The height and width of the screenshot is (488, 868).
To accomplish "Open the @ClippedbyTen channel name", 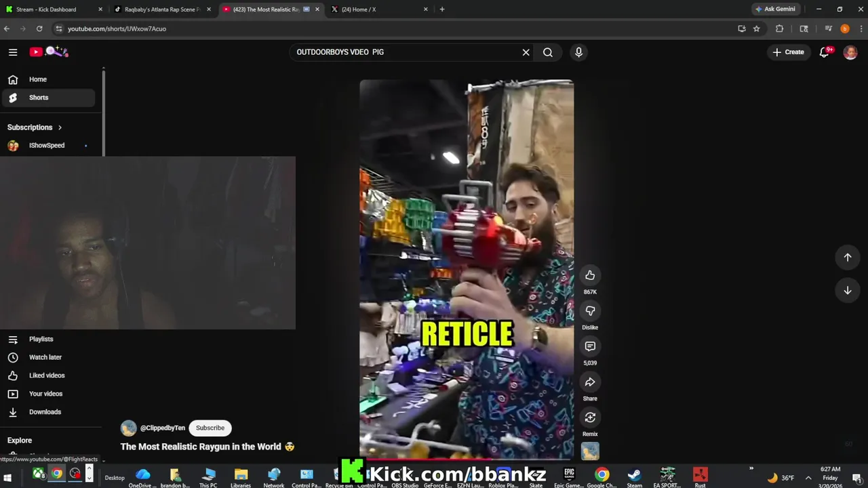I will [162, 428].
